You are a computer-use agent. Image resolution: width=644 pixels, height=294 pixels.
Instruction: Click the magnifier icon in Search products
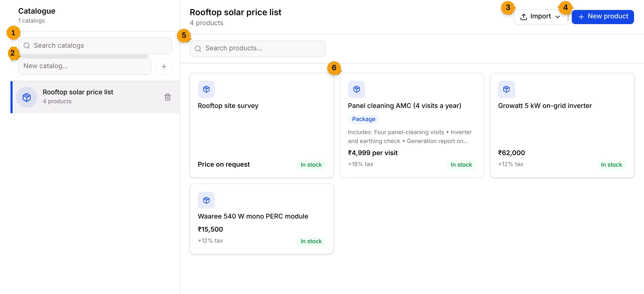pos(198,48)
